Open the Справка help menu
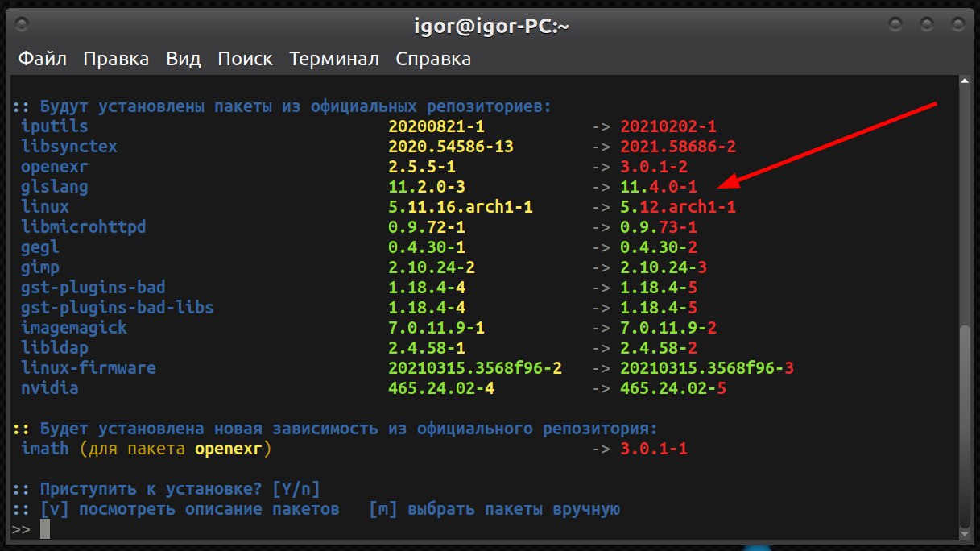The width and height of the screenshot is (980, 551). [433, 59]
